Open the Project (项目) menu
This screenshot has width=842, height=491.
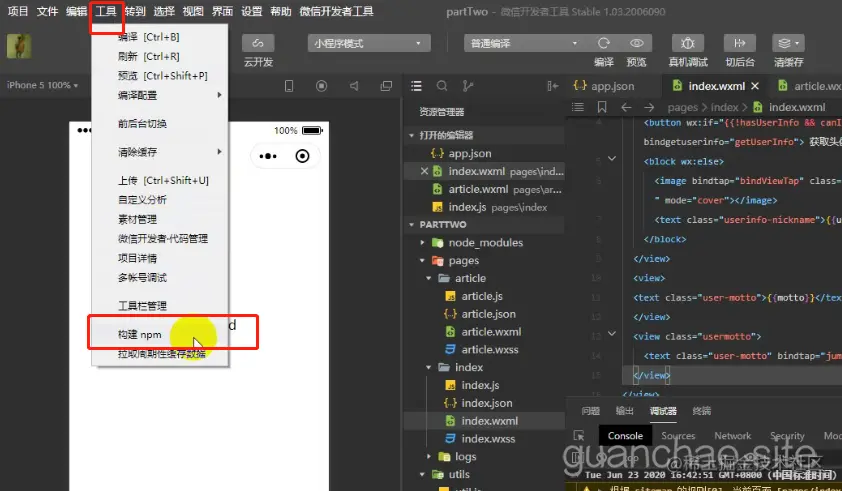click(18, 11)
